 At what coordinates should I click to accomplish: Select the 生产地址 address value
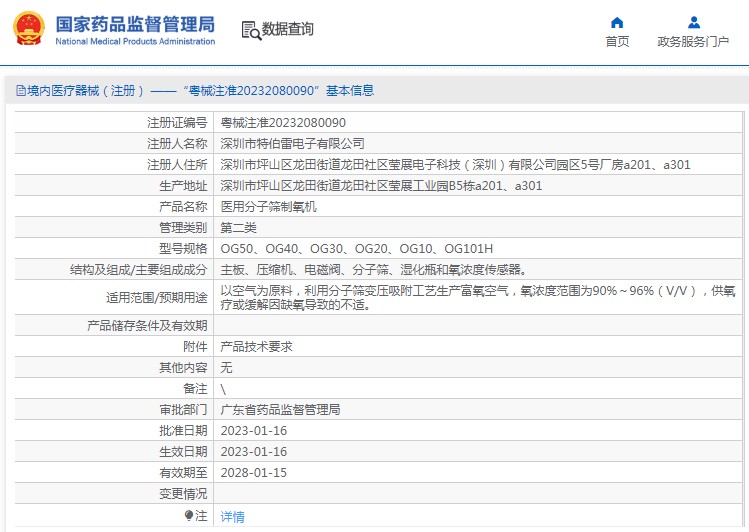pos(381,186)
